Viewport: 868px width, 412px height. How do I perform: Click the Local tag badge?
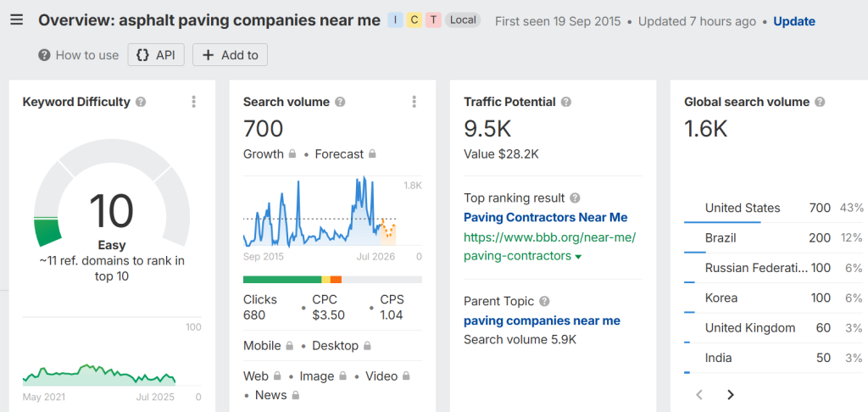tap(463, 20)
